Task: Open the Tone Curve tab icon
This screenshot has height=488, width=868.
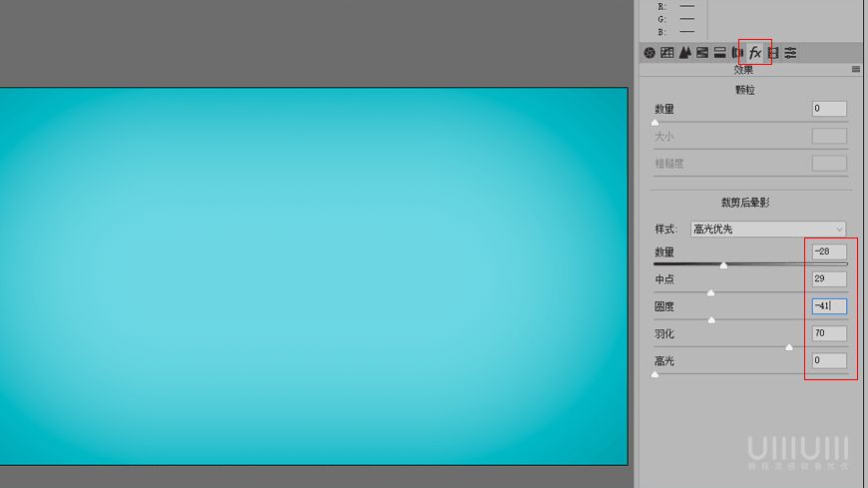Action: pos(667,53)
